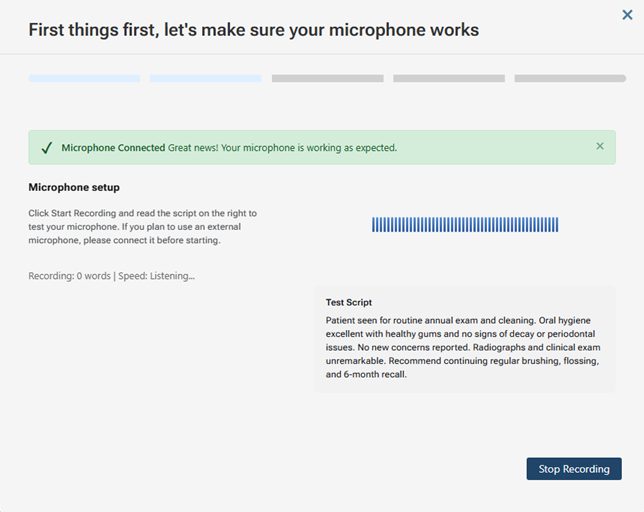Click the blue audio level waveform
The width and height of the screenshot is (644, 512).
point(465,225)
